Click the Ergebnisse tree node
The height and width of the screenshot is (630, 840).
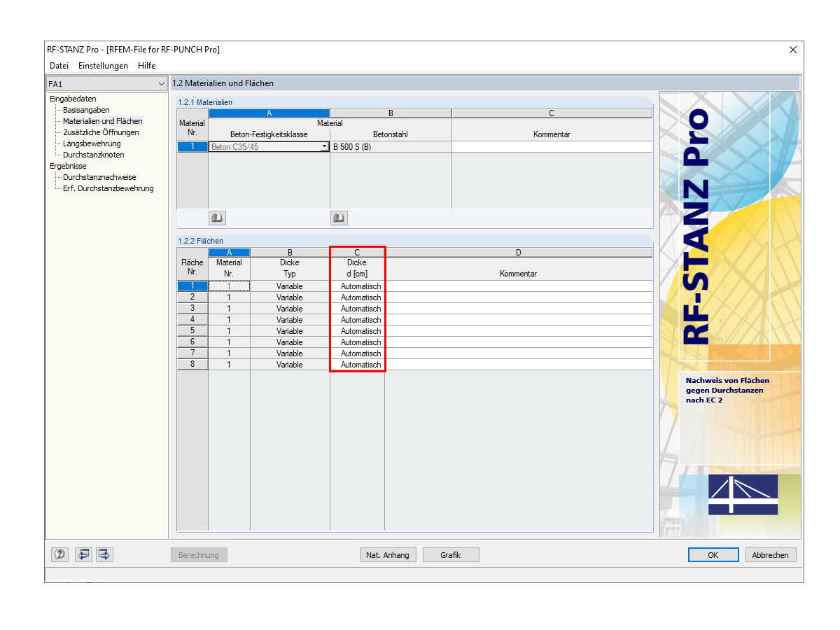68,166
